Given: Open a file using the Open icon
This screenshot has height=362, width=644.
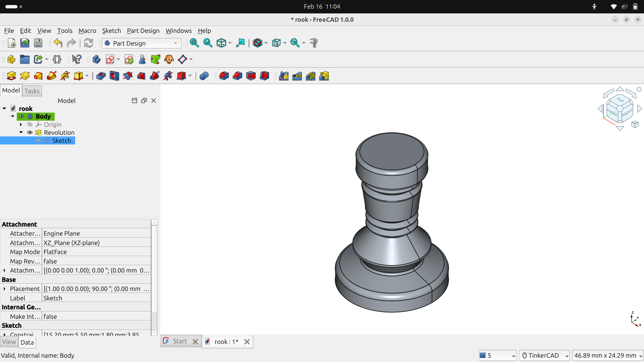Looking at the screenshot, I should [25, 43].
